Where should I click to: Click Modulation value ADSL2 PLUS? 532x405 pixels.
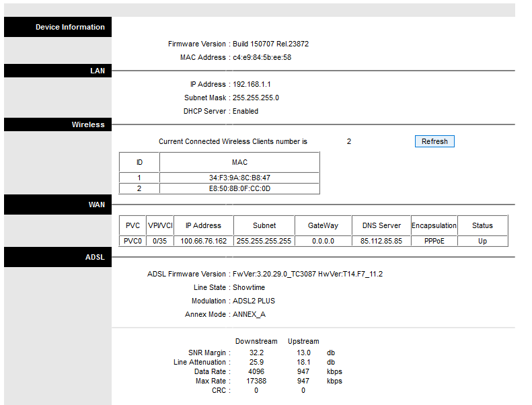coord(254,301)
